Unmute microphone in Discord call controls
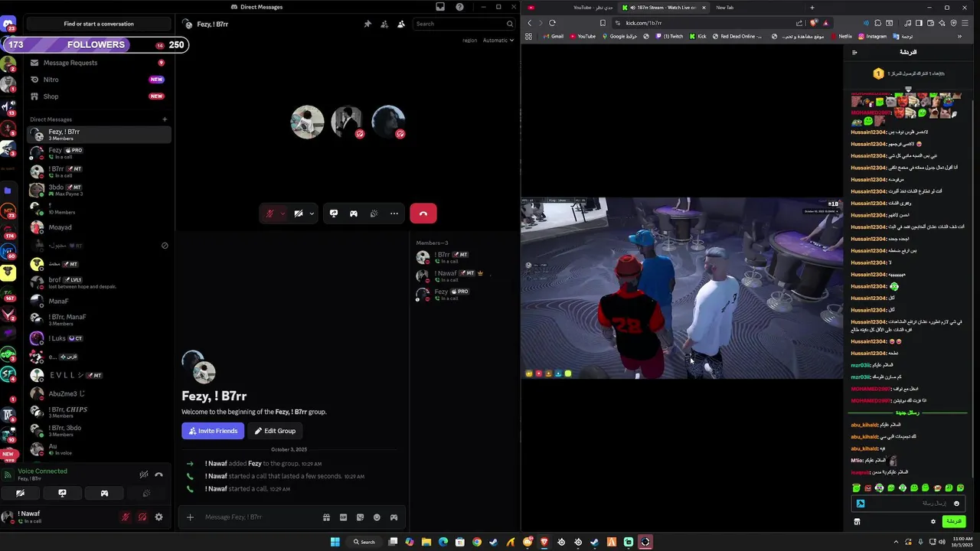Viewport: 980px width, 551px height. click(269, 214)
